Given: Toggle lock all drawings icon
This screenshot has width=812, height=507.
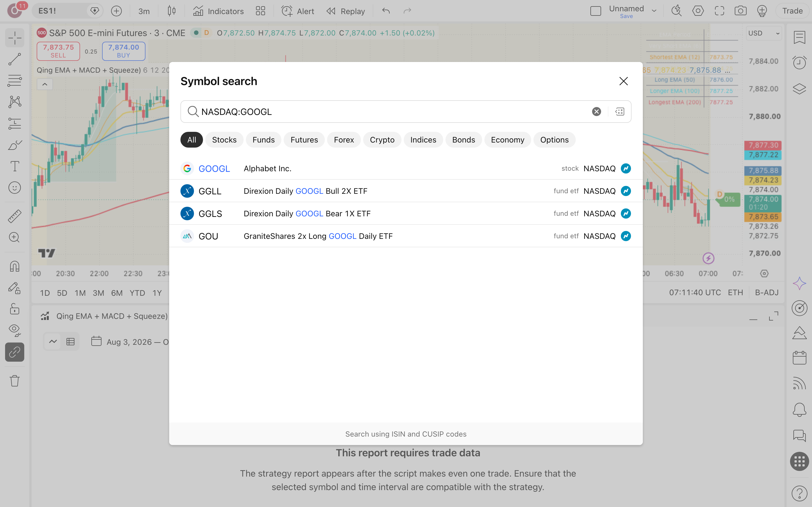Looking at the screenshot, I should pyautogui.click(x=14, y=309).
